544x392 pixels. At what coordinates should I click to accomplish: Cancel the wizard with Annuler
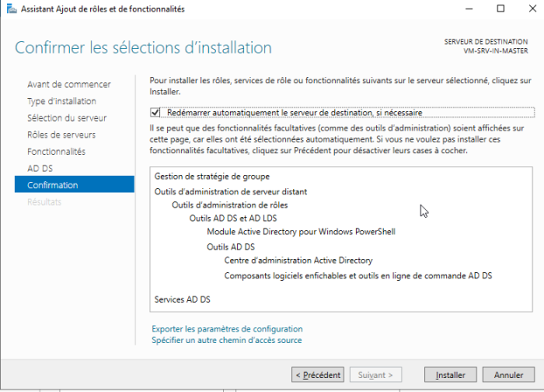508,375
